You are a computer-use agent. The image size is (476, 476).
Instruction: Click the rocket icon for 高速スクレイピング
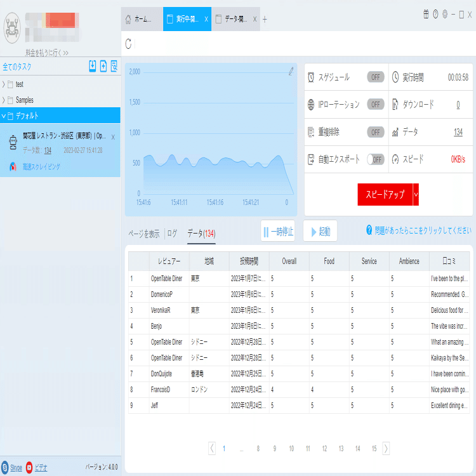point(13,166)
